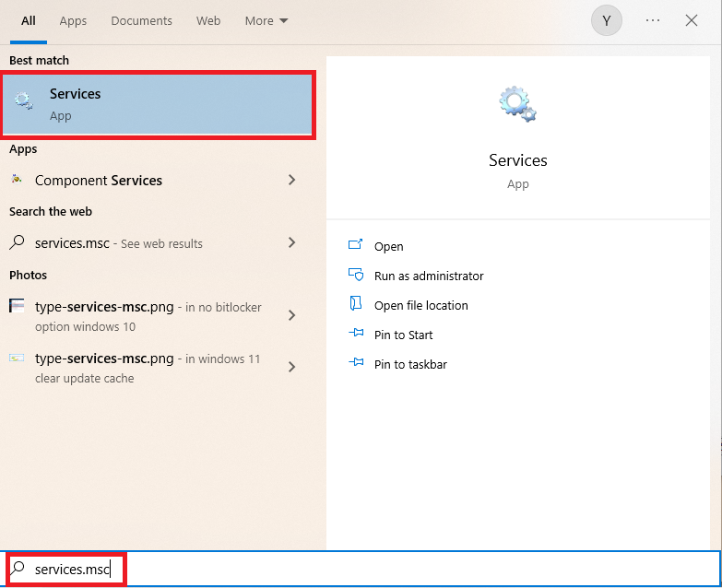Image resolution: width=722 pixels, height=588 pixels.
Task: Expand chevron for windows 11 photo result
Action: point(291,367)
